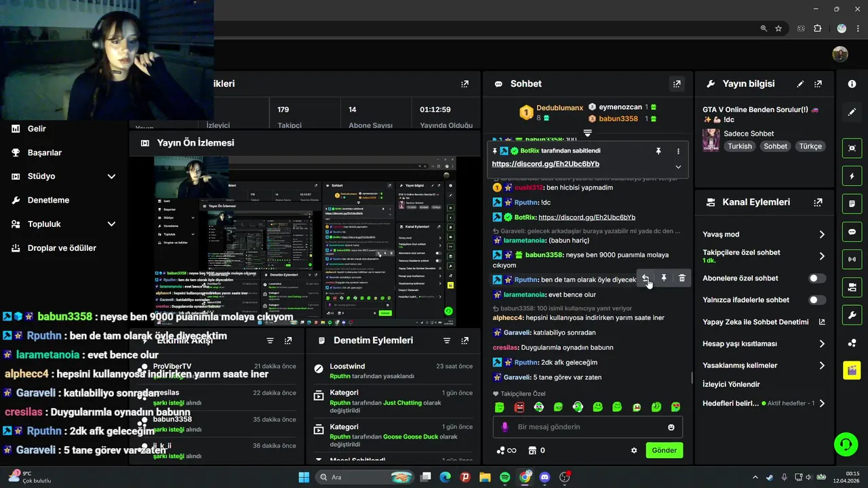Collapse the chat leaderboard handle
868x488 pixels.
(587, 133)
